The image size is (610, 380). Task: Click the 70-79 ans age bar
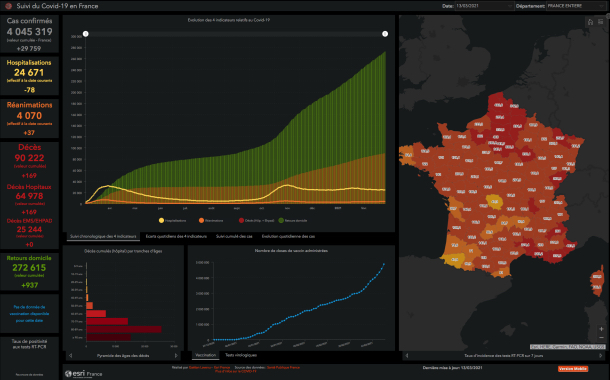[107, 321]
